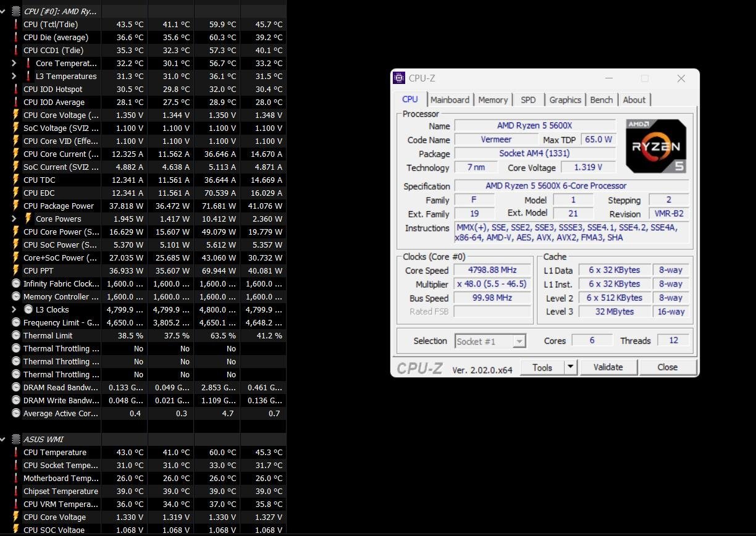Click lightning icon of CPU EDC row
Viewport: 756px width, 536px height.
tap(16, 193)
